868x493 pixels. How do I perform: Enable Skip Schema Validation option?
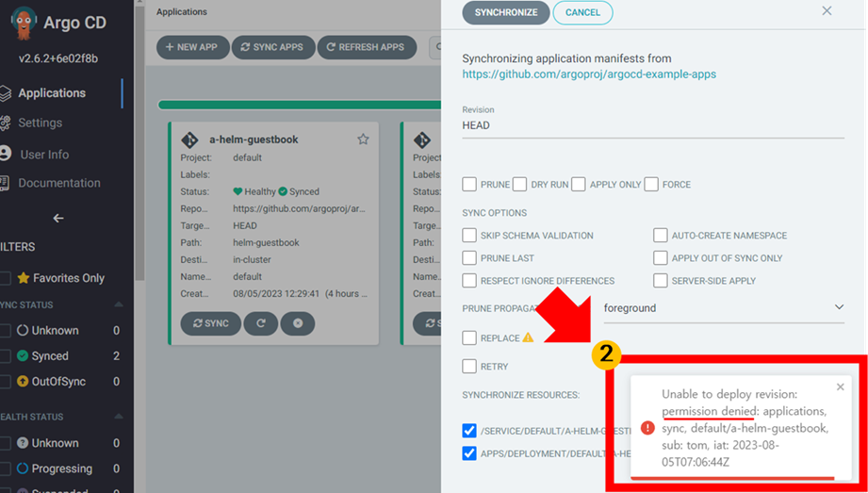coord(469,236)
